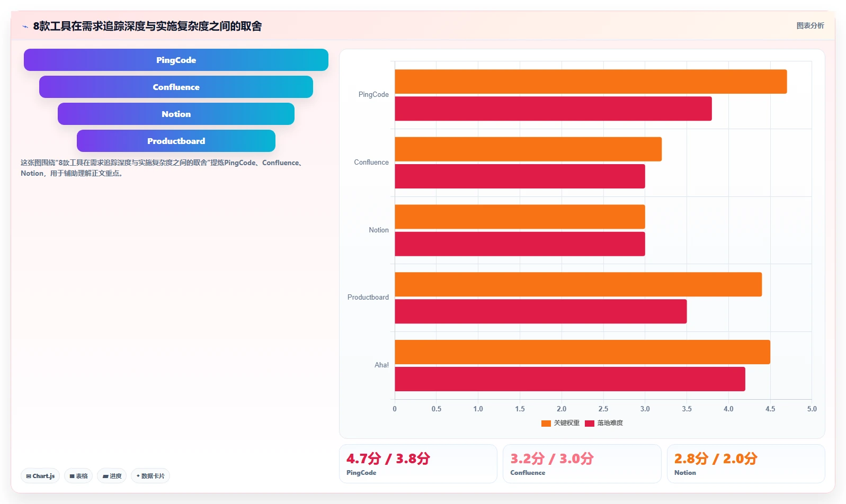Viewport: 846px width, 504px height.
Task: Click the 表格 tag chip
Action: pyautogui.click(x=78, y=476)
